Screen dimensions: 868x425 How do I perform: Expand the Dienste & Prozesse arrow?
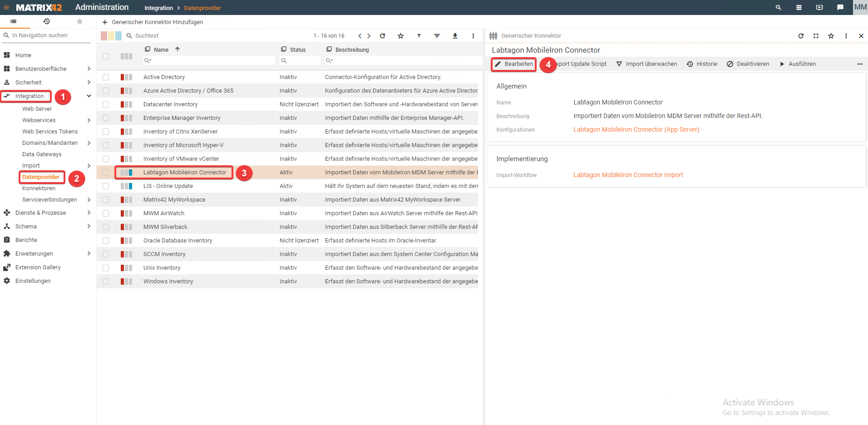[x=89, y=212]
